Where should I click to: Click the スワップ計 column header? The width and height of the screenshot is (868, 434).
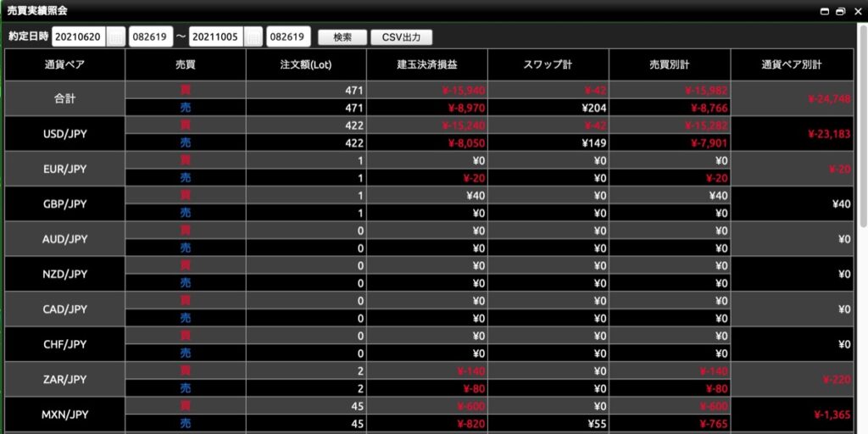click(548, 64)
